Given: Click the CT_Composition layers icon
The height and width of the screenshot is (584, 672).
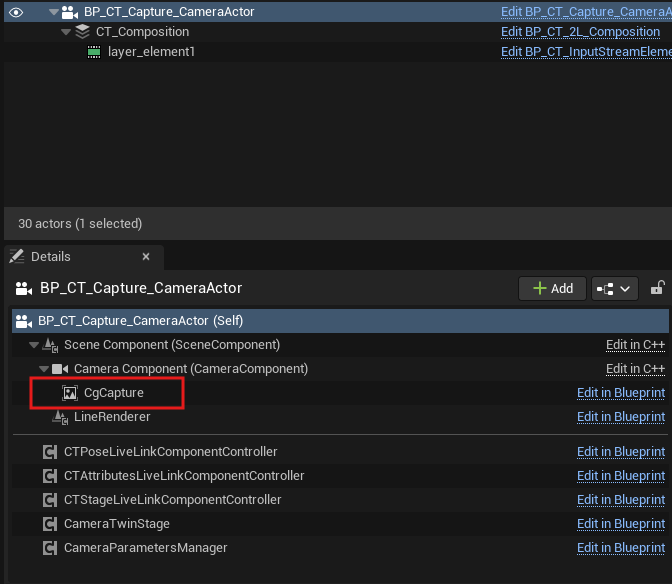Looking at the screenshot, I should (x=82, y=32).
